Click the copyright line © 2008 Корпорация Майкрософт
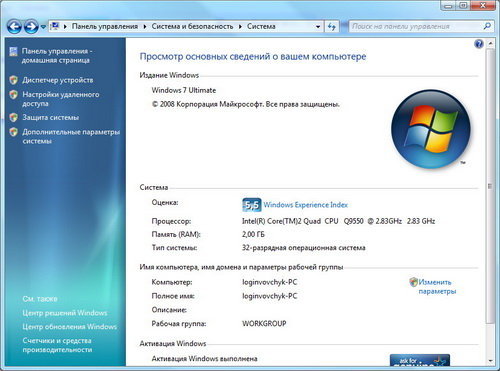 246,104
